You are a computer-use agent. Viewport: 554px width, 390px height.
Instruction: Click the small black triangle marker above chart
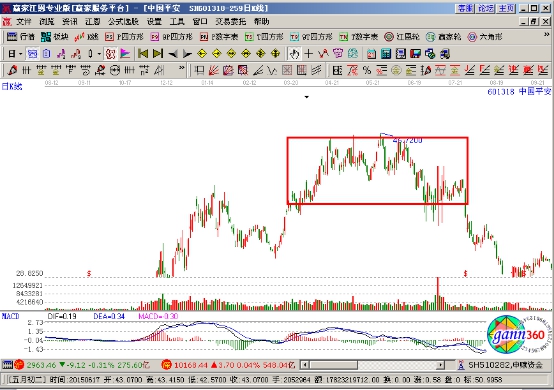click(307, 97)
